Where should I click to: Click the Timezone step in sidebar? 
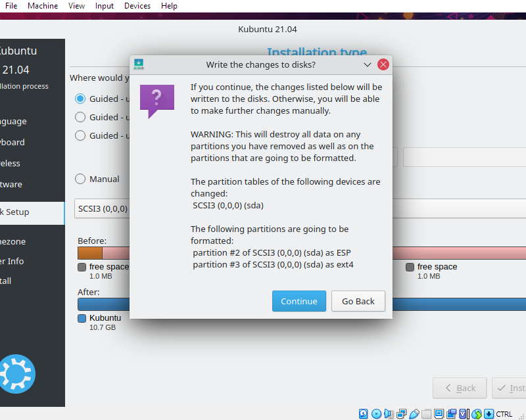click(12, 241)
